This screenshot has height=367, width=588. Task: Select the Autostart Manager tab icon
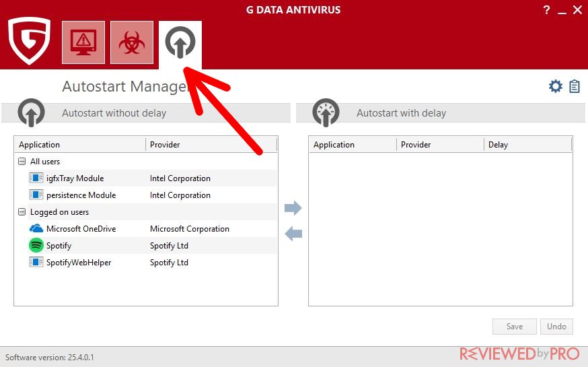pyautogui.click(x=180, y=42)
